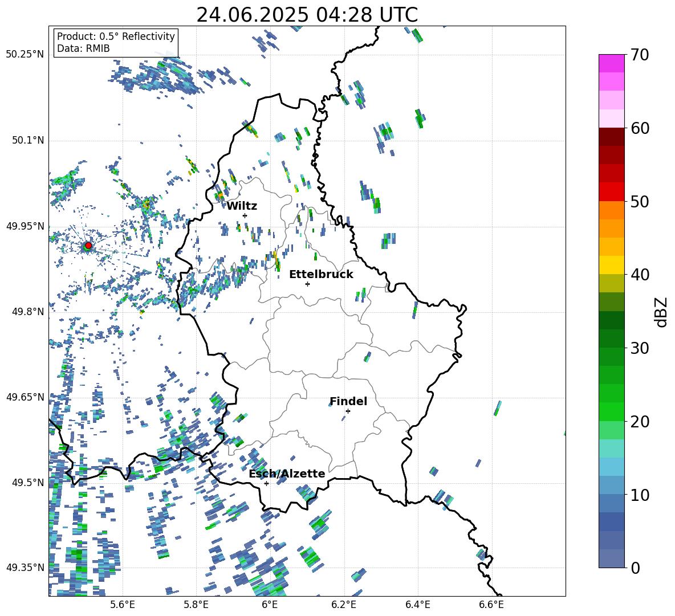Click the 49.95°N latitude label
The width and height of the screenshot is (675, 616).
click(x=25, y=226)
